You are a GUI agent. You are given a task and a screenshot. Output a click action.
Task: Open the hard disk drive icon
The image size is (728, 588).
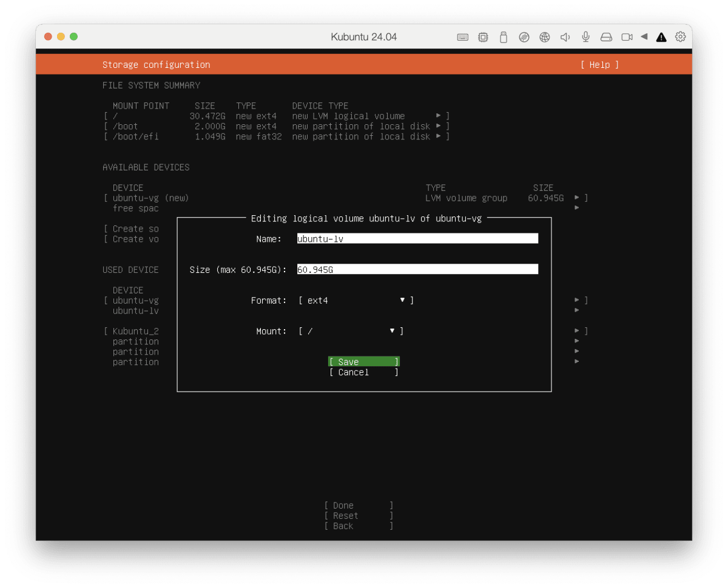[606, 37]
